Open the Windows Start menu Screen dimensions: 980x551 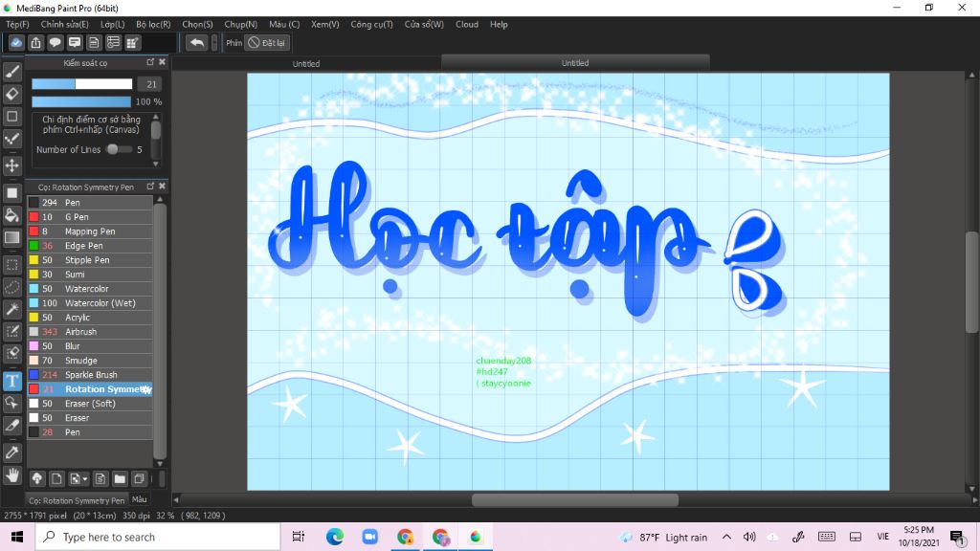point(17,537)
